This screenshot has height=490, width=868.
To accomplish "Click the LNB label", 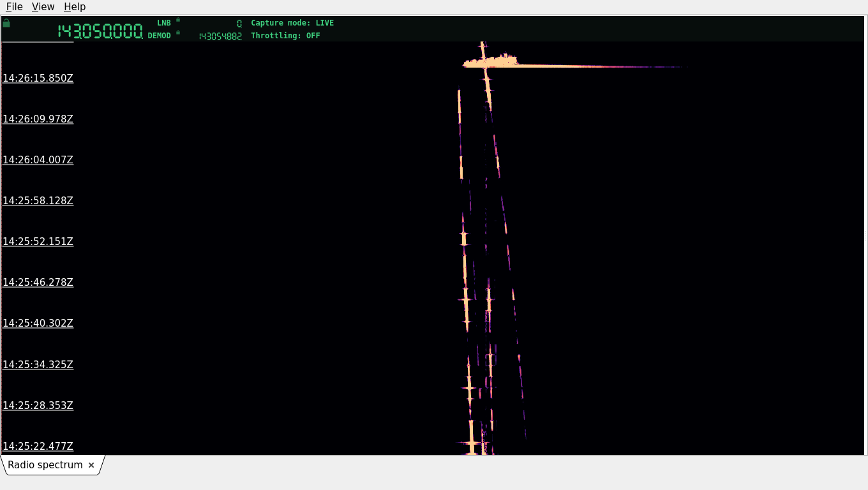I will (164, 23).
